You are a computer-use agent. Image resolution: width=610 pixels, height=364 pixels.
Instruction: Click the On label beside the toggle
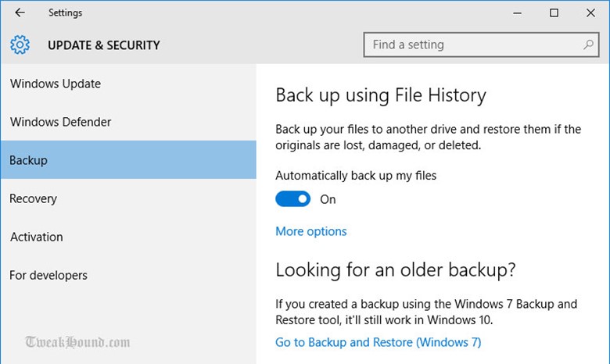328,199
